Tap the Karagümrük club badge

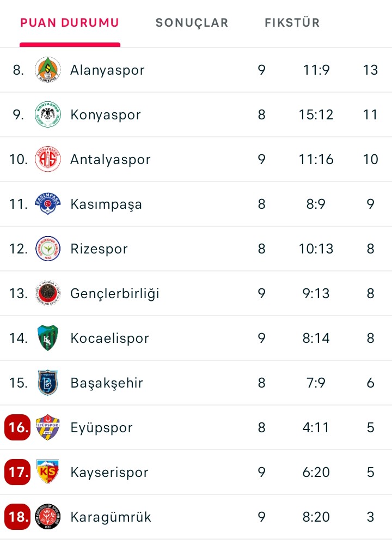[x=48, y=517]
